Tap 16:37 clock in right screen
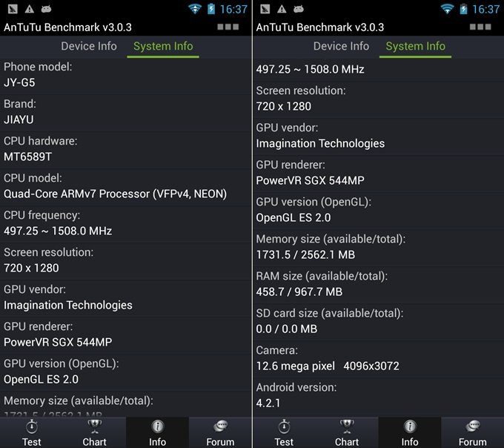The width and height of the screenshot is (504, 448). 486,10
